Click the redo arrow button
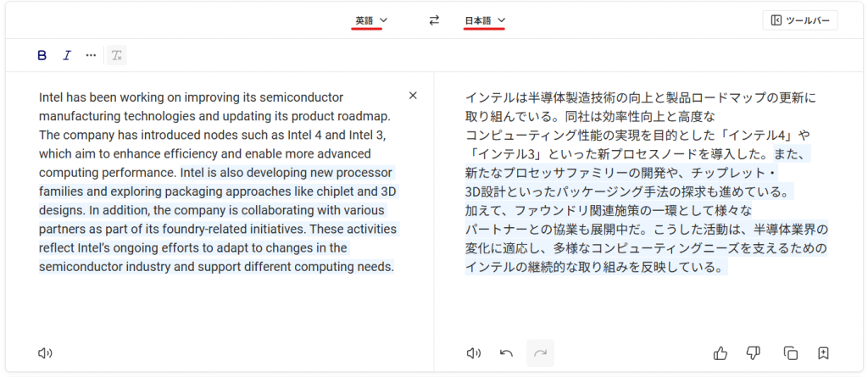The height and width of the screenshot is (377, 868). pyautogui.click(x=539, y=353)
